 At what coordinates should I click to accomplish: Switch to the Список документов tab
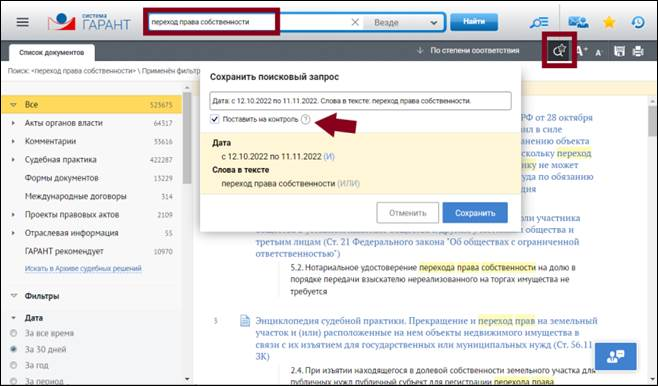[52, 52]
